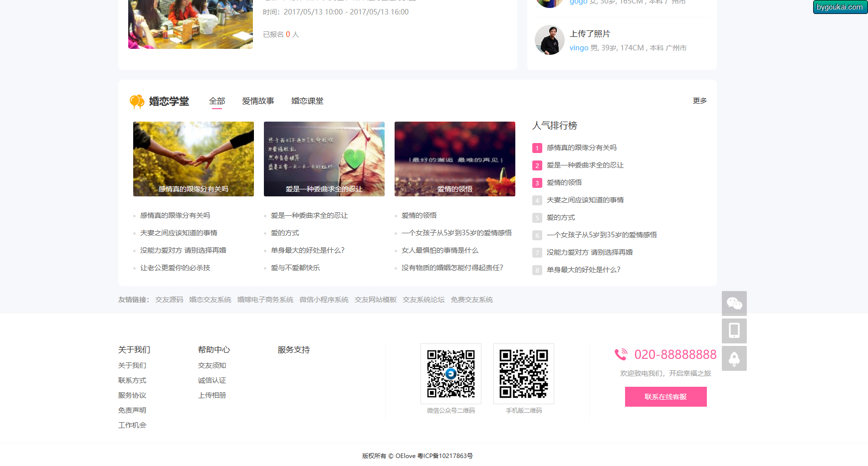This screenshot has height=466, width=868.
Task: Open list article 一个女孩子从5岁到35岁的爱情感悟
Action: 456,233
